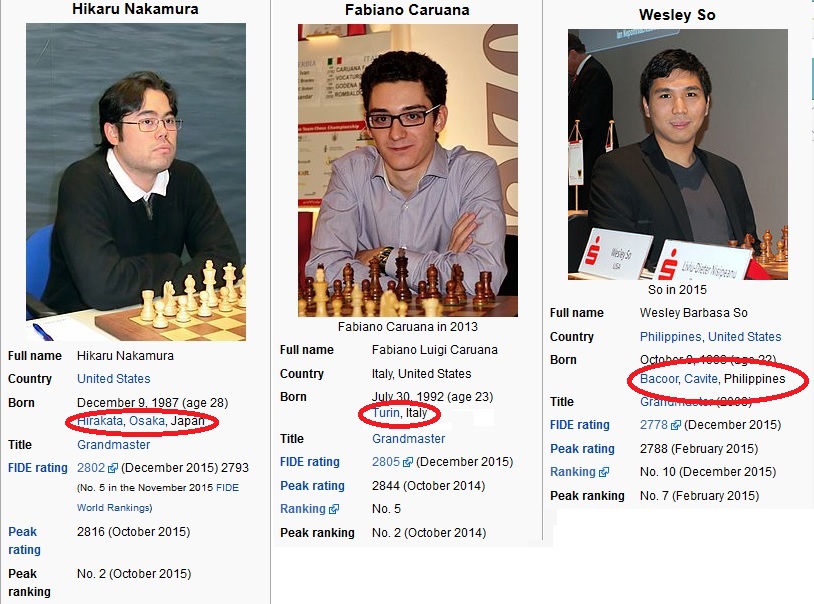Open the Fabiano Caruana 2013 photo
This screenshot has height=604, width=814.
coord(408,170)
